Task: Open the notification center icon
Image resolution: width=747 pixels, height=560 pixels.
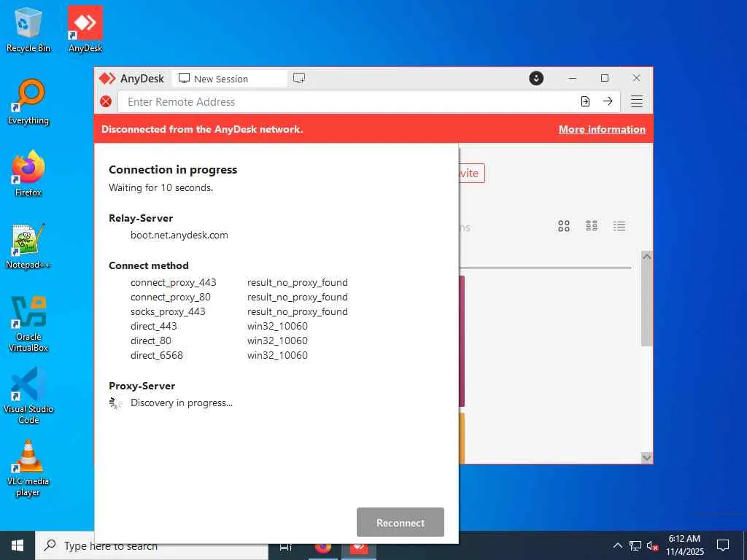Action: click(x=723, y=545)
